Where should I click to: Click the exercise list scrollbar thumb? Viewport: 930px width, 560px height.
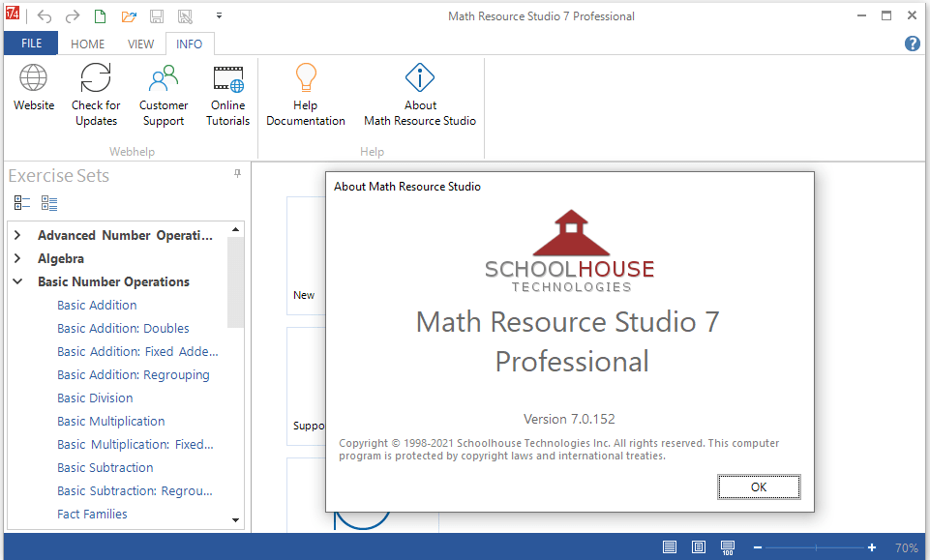235,282
